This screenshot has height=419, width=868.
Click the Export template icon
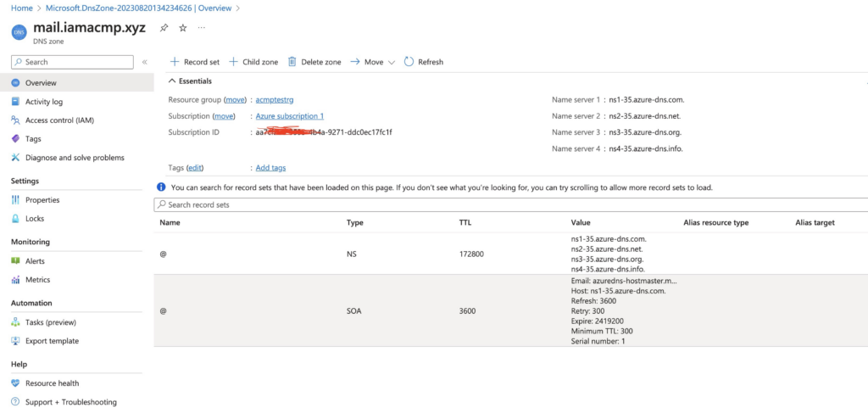pyautogui.click(x=15, y=342)
